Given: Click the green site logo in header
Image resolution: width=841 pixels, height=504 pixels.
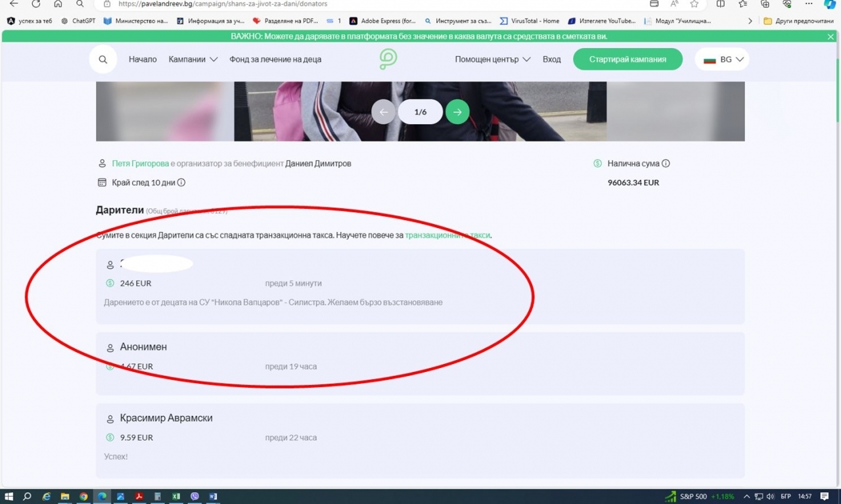Looking at the screenshot, I should (388, 59).
